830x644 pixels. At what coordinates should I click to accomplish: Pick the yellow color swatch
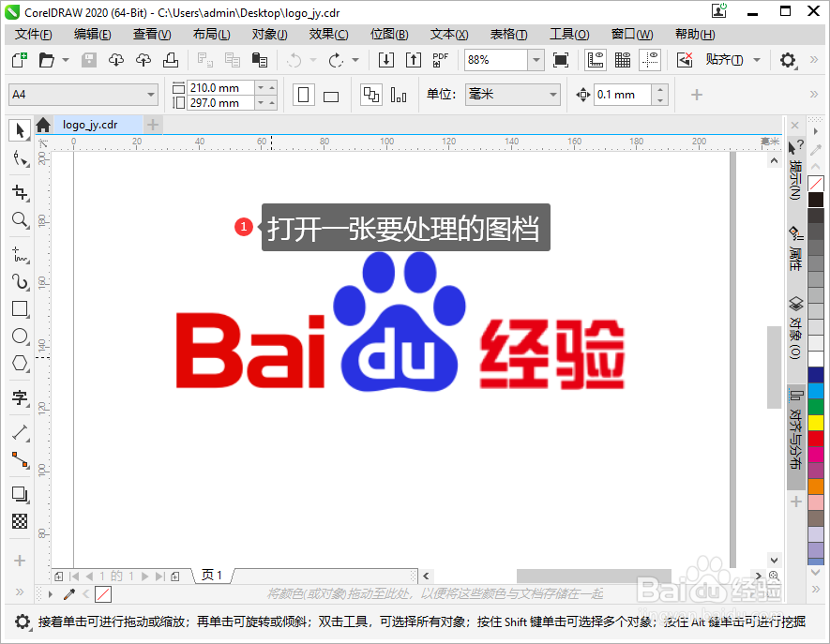pyautogui.click(x=816, y=423)
